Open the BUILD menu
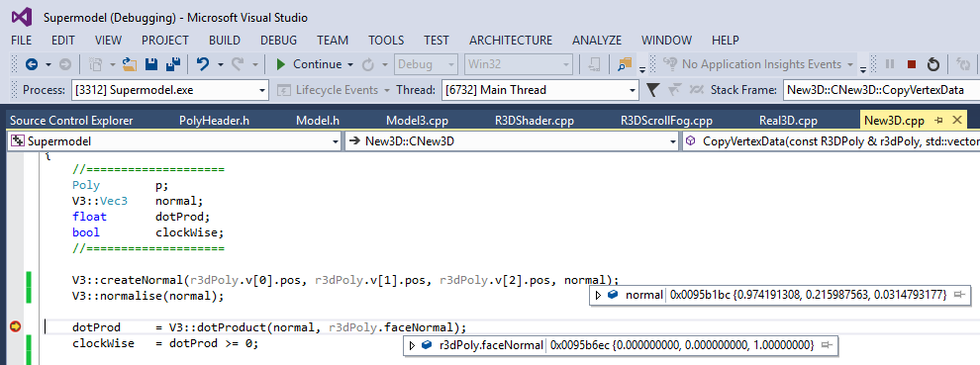Screen dimensions: 980x365 coord(225,40)
